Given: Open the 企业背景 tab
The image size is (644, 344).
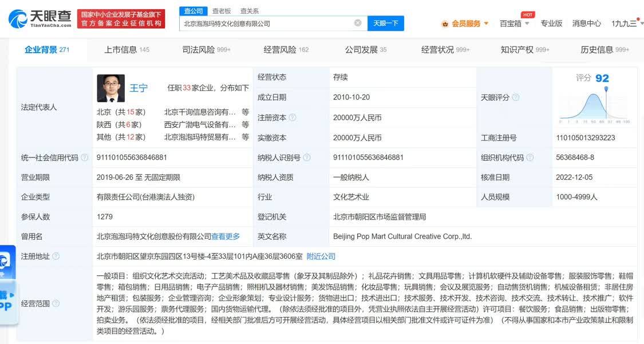Looking at the screenshot, I should (47, 50).
